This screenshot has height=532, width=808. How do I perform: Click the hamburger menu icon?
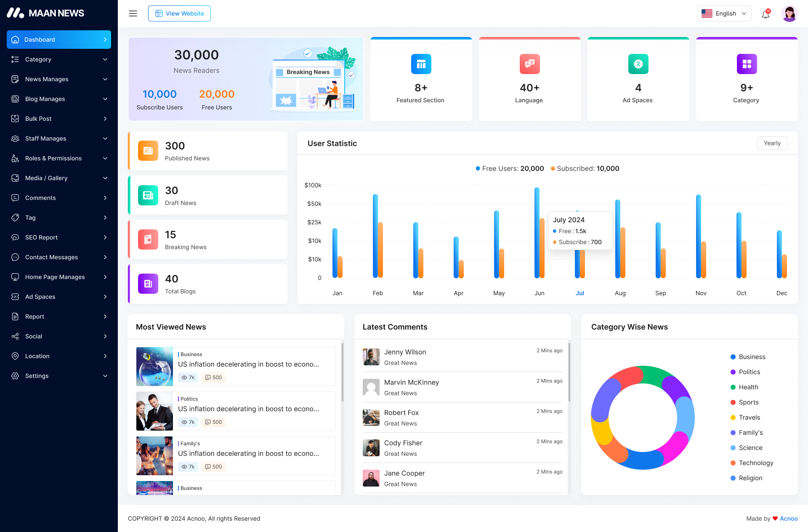click(133, 13)
